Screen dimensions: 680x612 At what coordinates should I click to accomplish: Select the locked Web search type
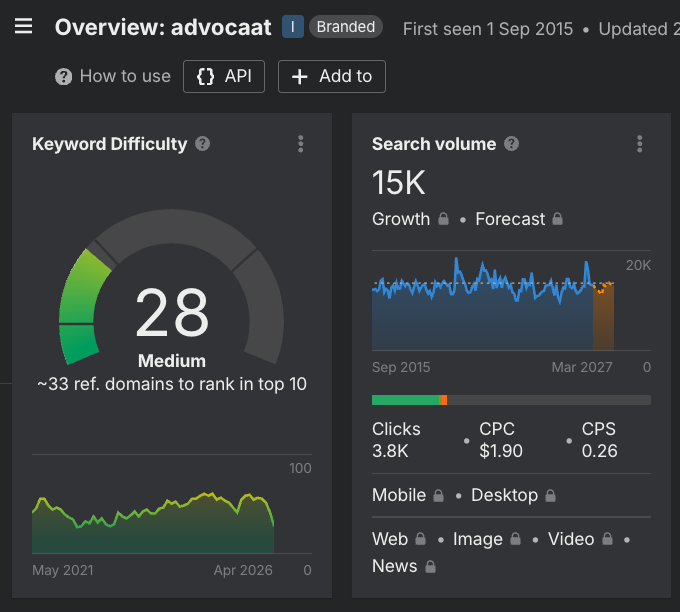pos(399,539)
